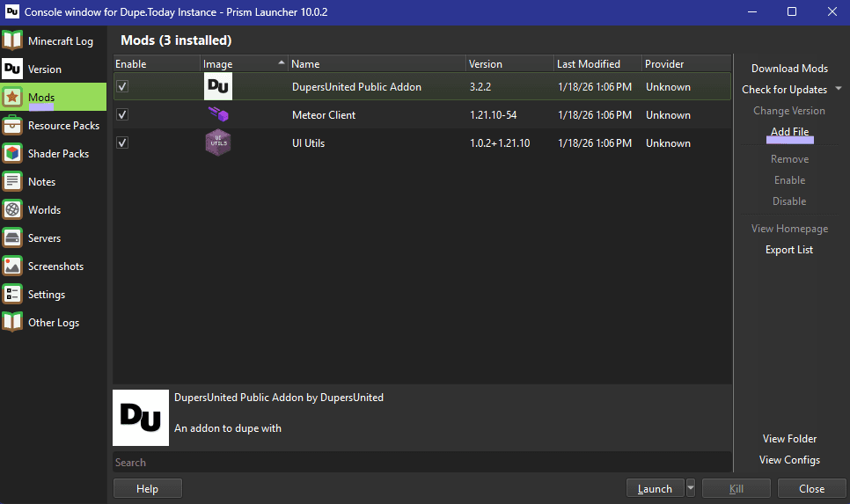This screenshot has width=850, height=504.
Task: Click the Download Mods button
Action: 789,68
